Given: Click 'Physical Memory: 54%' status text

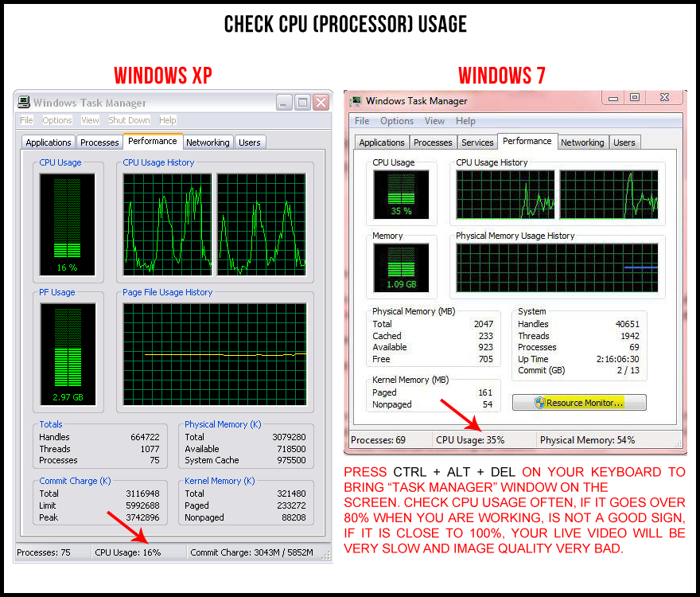Looking at the screenshot, I should [x=588, y=440].
